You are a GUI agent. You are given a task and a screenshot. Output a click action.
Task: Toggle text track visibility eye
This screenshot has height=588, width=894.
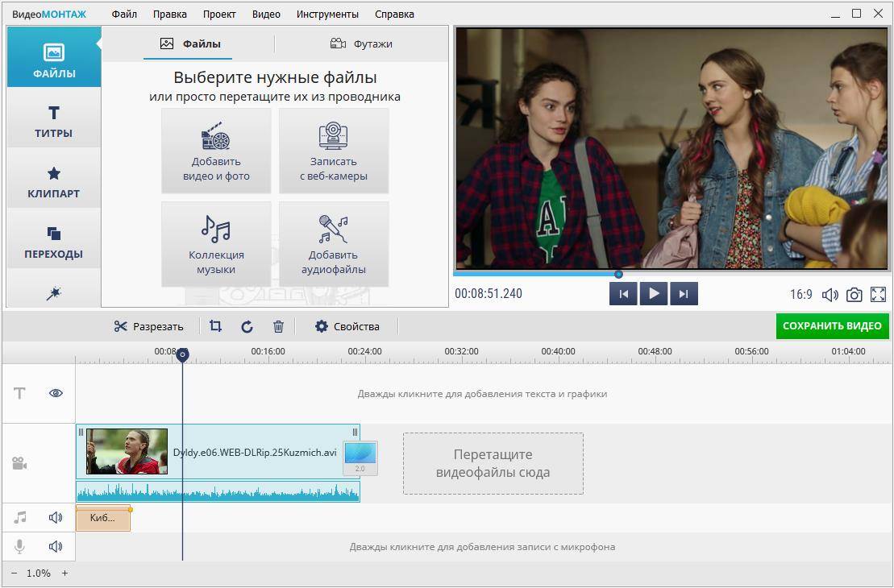point(56,393)
